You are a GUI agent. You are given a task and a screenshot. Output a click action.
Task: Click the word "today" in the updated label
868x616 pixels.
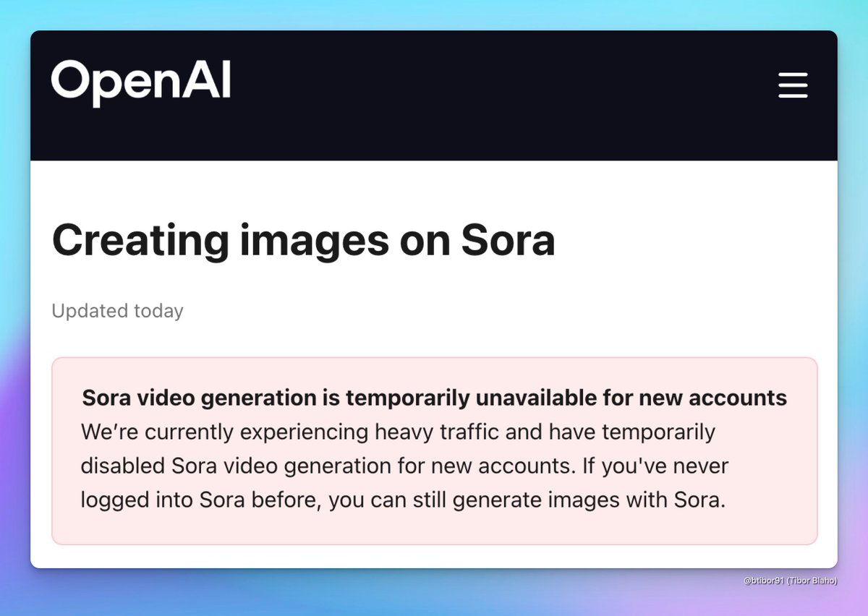[158, 311]
